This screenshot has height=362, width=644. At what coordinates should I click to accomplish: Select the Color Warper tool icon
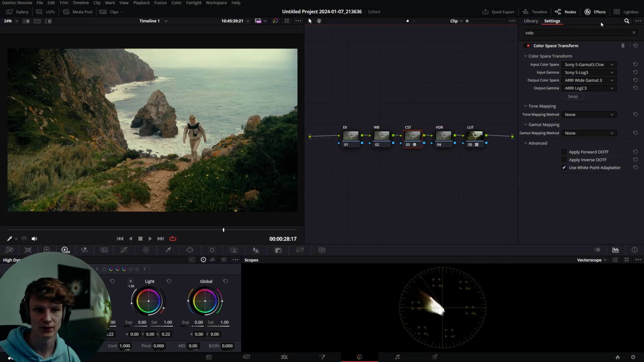[146, 250]
